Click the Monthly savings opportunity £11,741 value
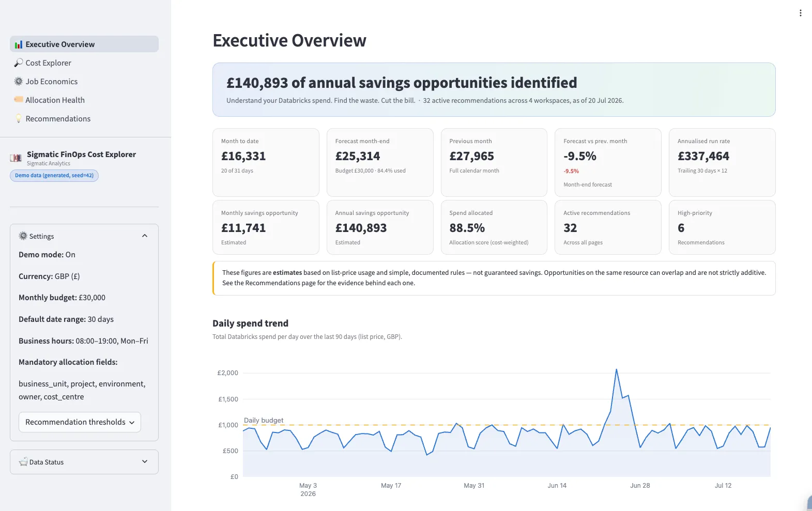Screen dimensions: 812x511 pyautogui.click(x=243, y=228)
